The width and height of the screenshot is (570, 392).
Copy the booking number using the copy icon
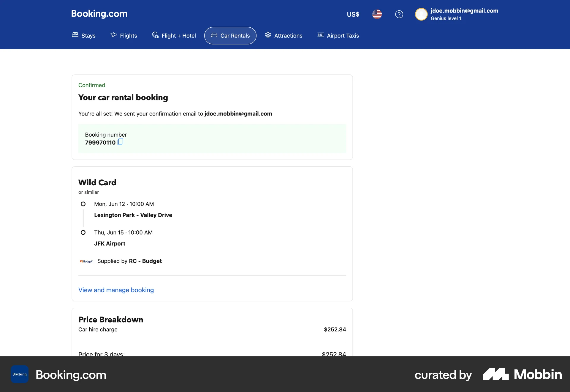[x=120, y=142]
